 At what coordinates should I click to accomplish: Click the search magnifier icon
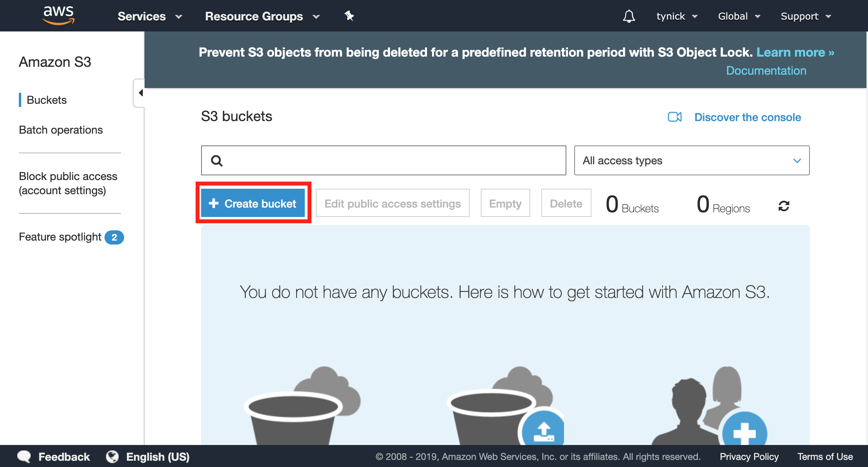pyautogui.click(x=217, y=160)
